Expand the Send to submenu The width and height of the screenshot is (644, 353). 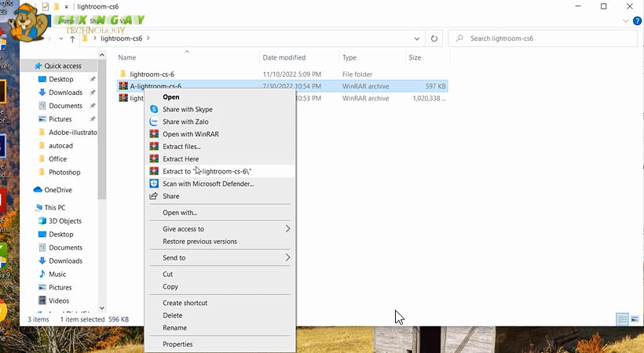pyautogui.click(x=220, y=257)
